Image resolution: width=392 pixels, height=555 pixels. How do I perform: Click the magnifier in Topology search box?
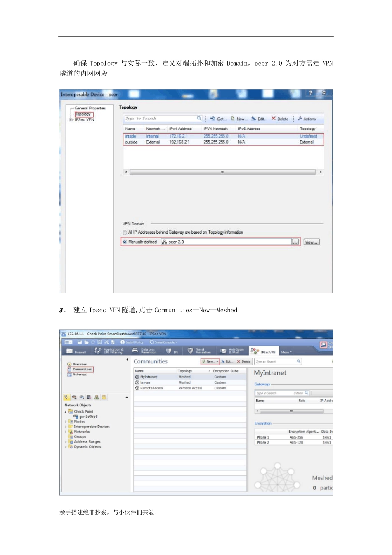[x=199, y=119]
